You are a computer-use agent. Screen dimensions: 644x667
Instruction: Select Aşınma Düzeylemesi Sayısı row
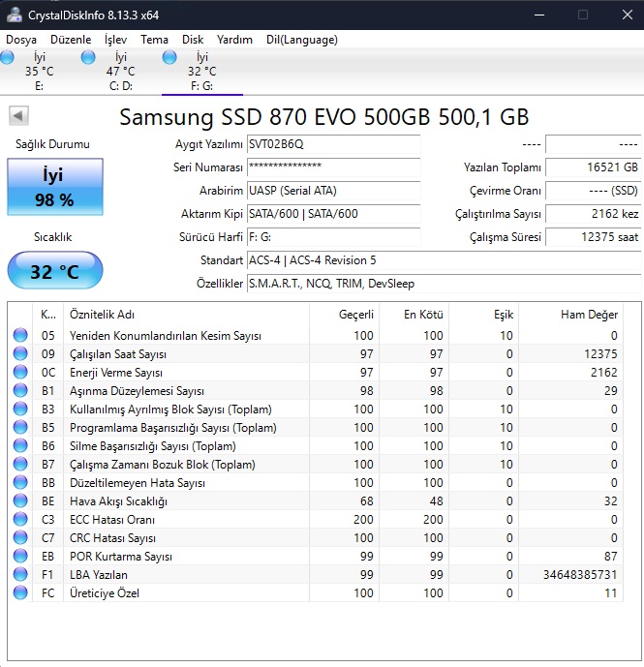(x=316, y=390)
